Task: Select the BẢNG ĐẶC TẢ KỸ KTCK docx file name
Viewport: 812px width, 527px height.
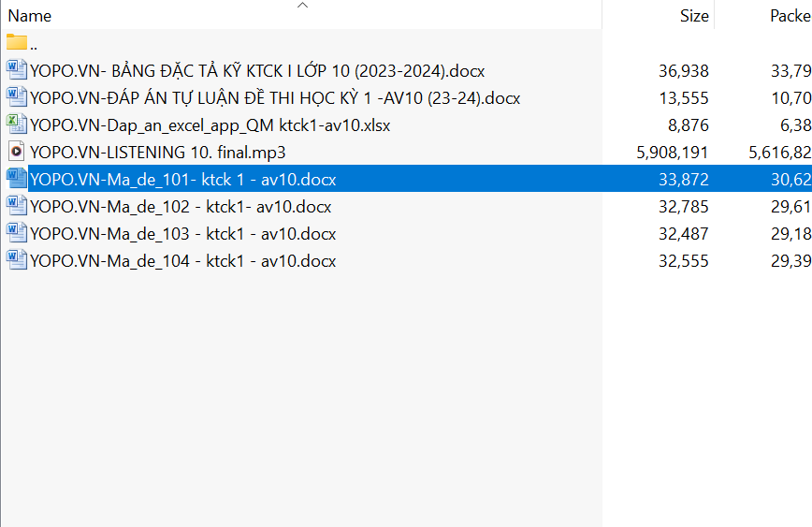Action: (257, 70)
